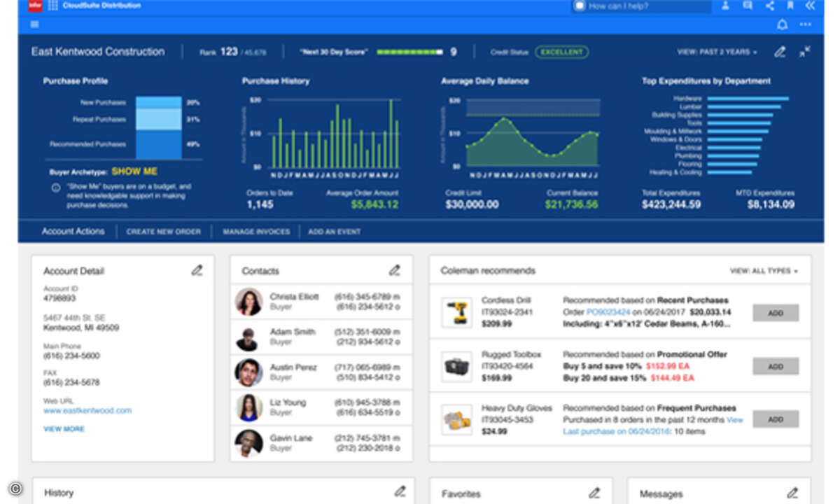
Task: Edit the customer summary banner
Action: [780, 52]
